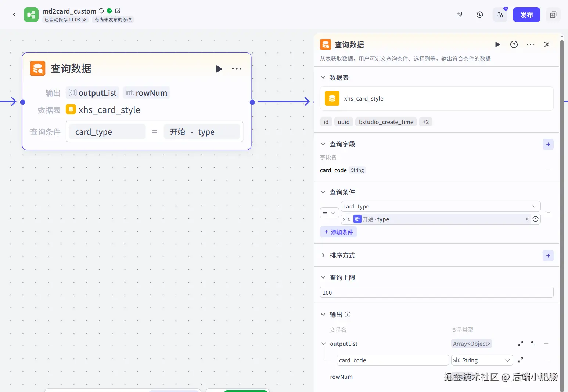Collapse the 输出 section

pyautogui.click(x=323, y=315)
